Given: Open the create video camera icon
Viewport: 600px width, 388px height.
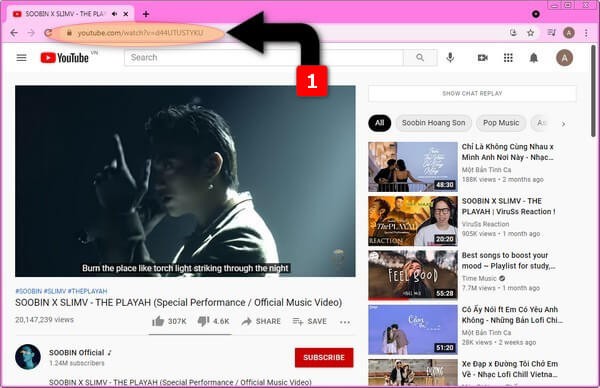Looking at the screenshot, I should [x=483, y=58].
